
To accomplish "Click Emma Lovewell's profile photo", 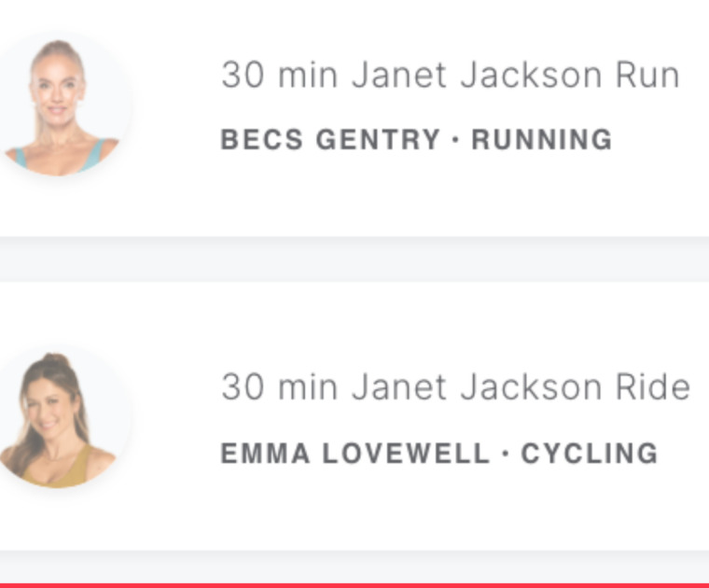I will coord(60,418).
